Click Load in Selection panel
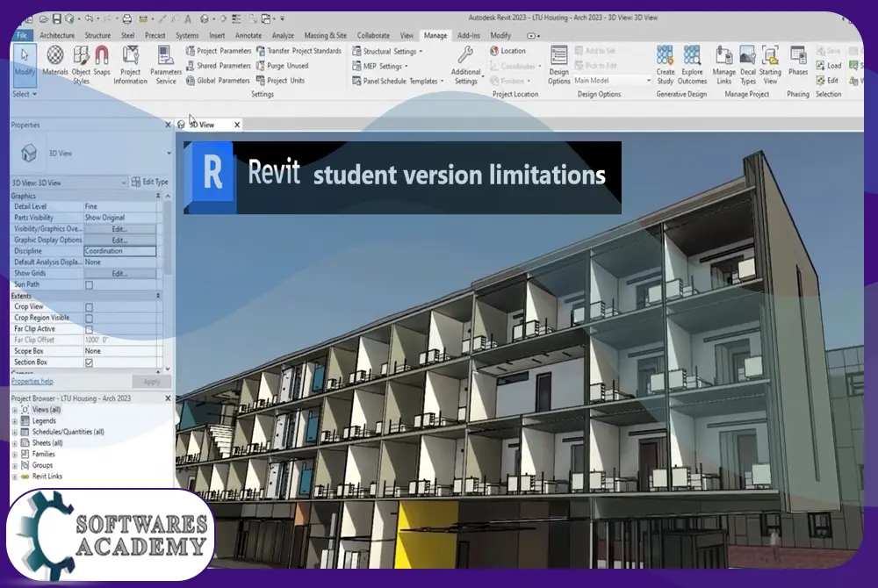Image resolution: width=878 pixels, height=588 pixels. [829, 66]
